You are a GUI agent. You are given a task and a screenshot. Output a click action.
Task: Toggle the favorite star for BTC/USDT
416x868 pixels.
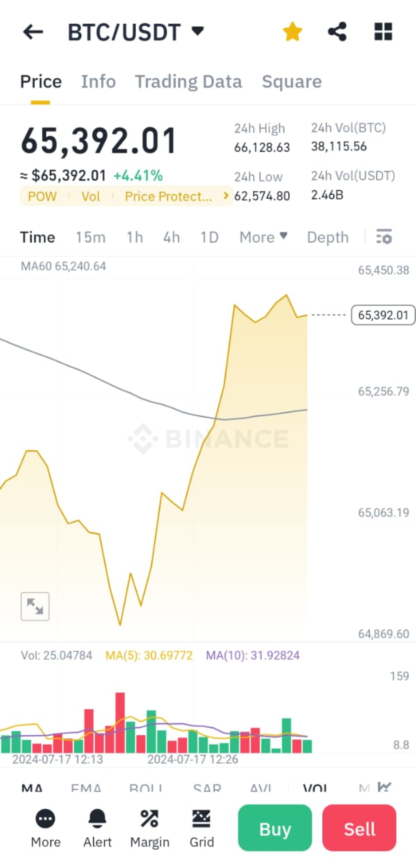tap(292, 32)
